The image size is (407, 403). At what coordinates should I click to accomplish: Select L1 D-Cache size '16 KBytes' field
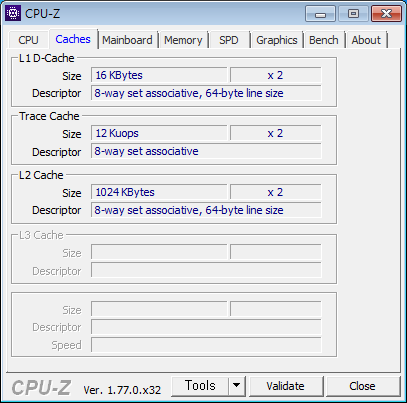159,75
